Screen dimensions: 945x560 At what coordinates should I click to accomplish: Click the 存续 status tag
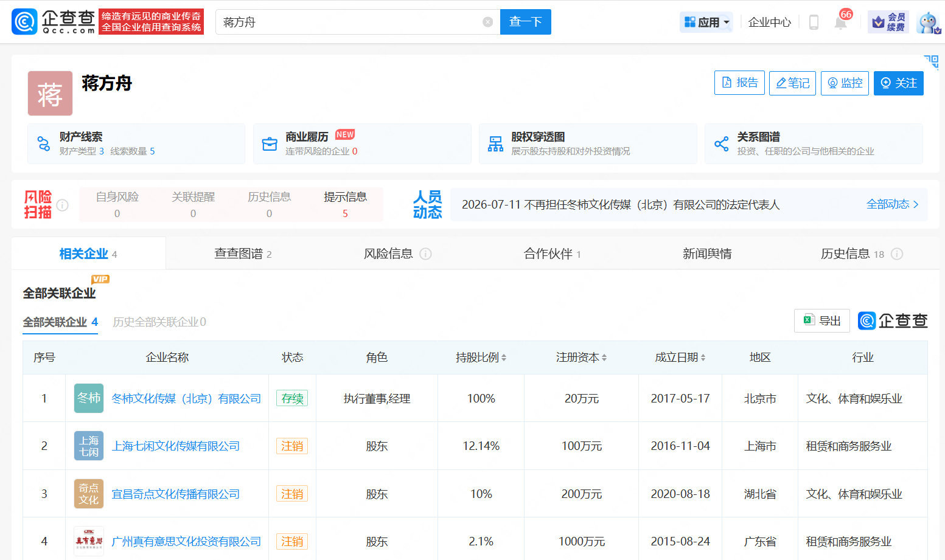[292, 398]
